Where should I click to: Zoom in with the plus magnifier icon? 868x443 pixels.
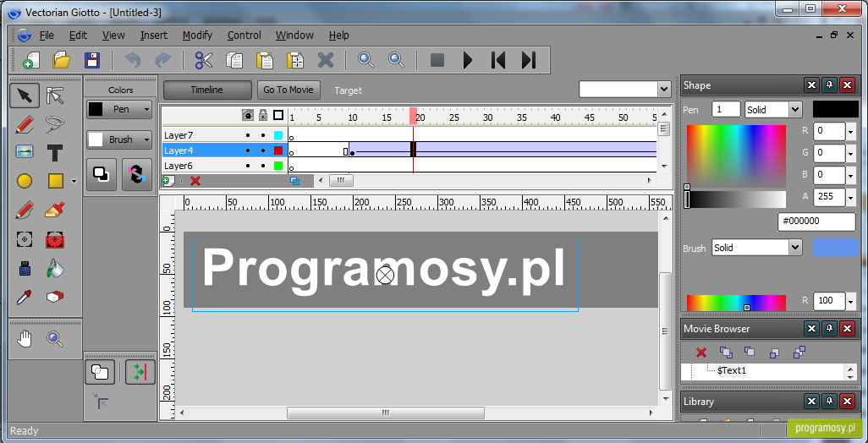(366, 60)
